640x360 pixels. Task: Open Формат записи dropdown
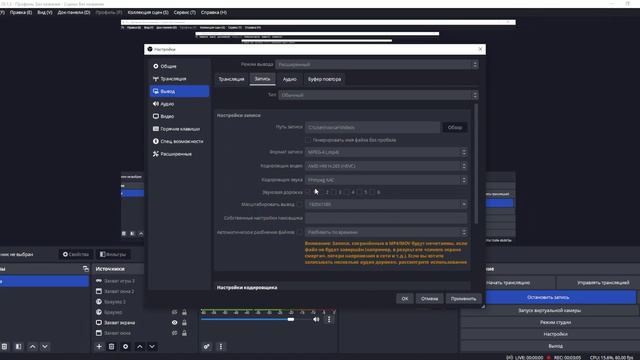click(x=386, y=152)
